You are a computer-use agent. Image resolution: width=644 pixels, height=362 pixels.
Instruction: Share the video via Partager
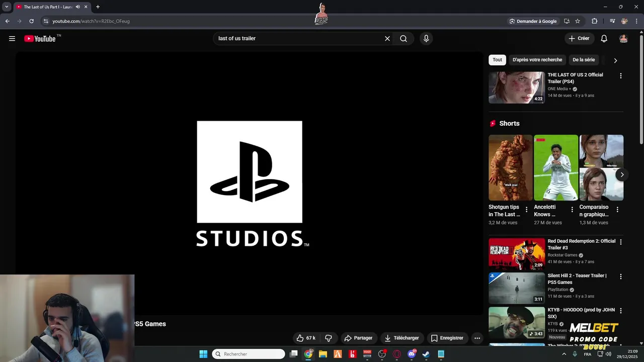tap(358, 338)
